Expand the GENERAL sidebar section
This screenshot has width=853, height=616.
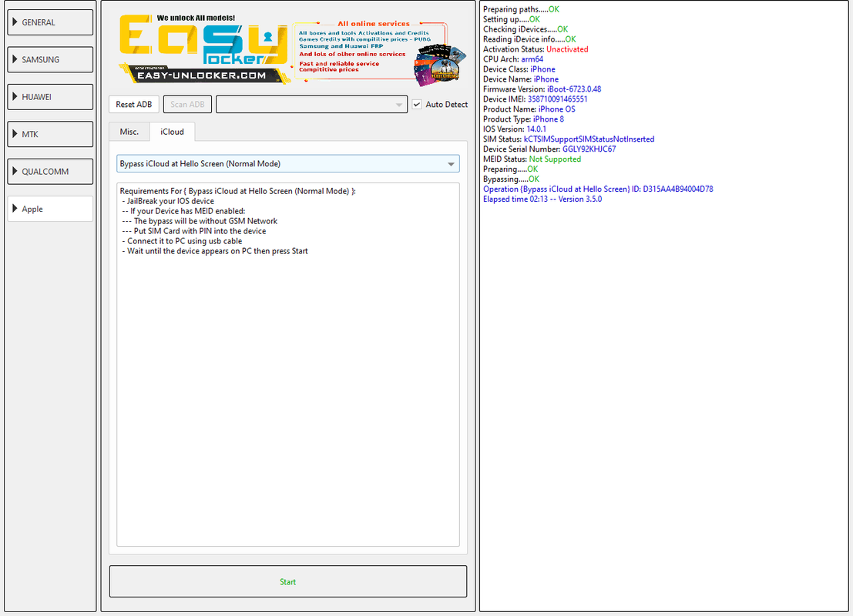pyautogui.click(x=50, y=22)
